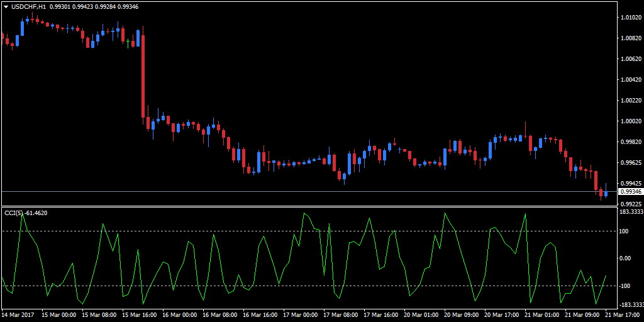The height and width of the screenshot is (322, 644).
Task: Click the 1.01020 price scale value
Action: (x=630, y=18)
